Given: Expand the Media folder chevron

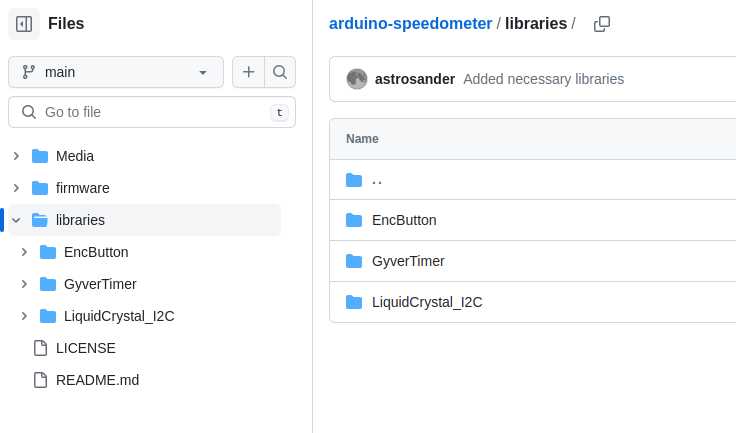Looking at the screenshot, I should (16, 156).
